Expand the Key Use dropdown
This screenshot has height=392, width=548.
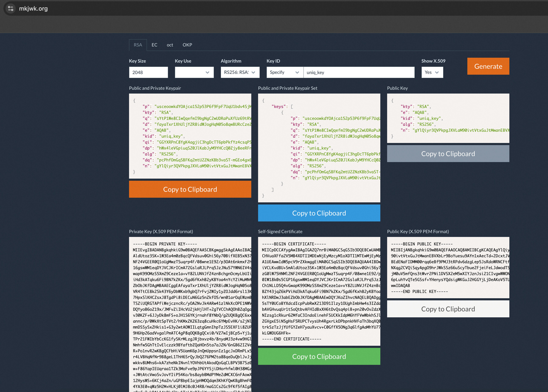pyautogui.click(x=194, y=72)
